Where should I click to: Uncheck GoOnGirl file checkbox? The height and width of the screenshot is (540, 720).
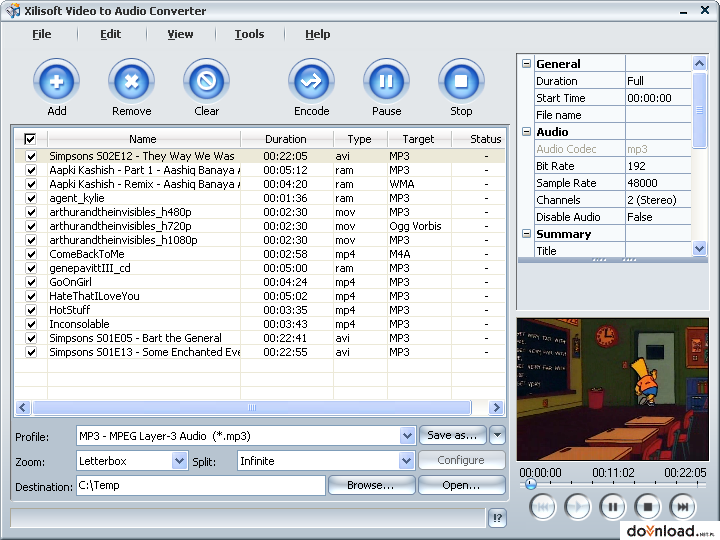coord(31,282)
